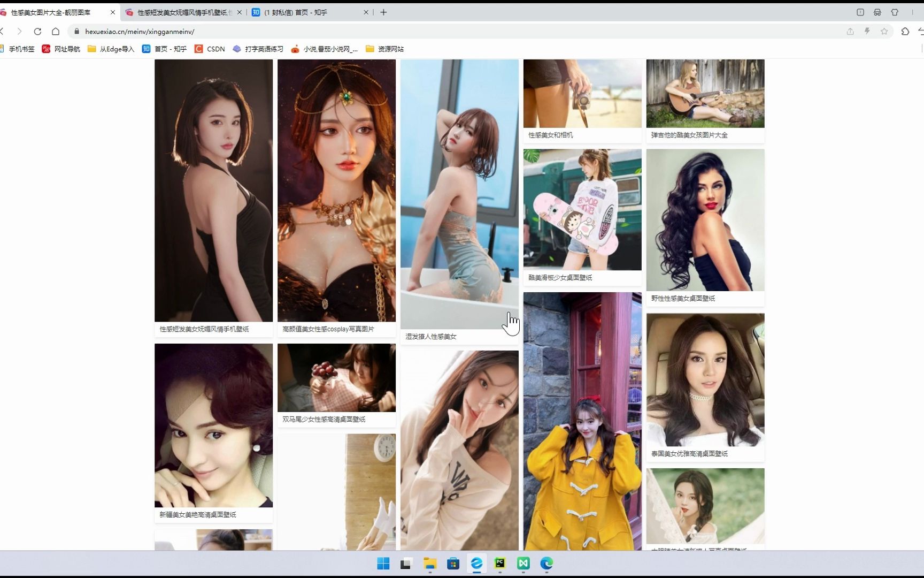The height and width of the screenshot is (578, 924).
Task: Open the 小说,番茄小说网 bookmark
Action: [x=325, y=49]
